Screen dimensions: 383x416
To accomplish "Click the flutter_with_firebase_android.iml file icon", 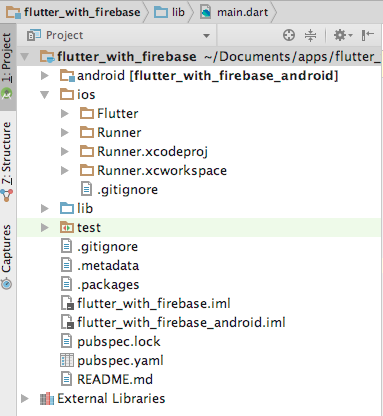I will [67, 322].
